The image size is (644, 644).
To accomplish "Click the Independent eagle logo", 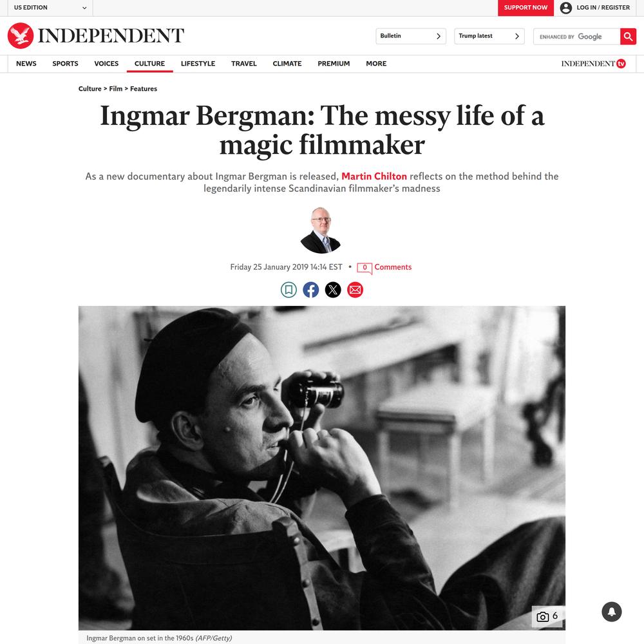I will coord(21,35).
